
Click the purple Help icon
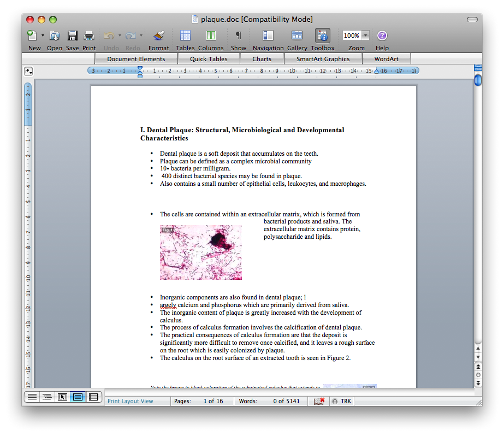382,36
